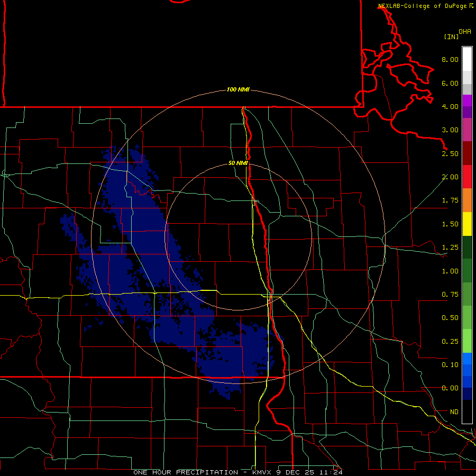The width and height of the screenshot is (476, 476).
Task: Click the 1.75 legend value
Action: [450, 200]
